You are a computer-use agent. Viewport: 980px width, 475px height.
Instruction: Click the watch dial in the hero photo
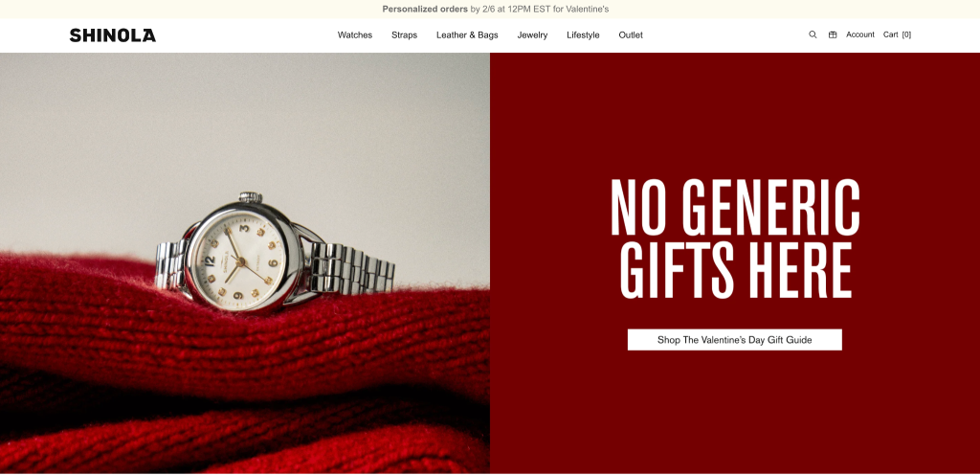coord(240,261)
